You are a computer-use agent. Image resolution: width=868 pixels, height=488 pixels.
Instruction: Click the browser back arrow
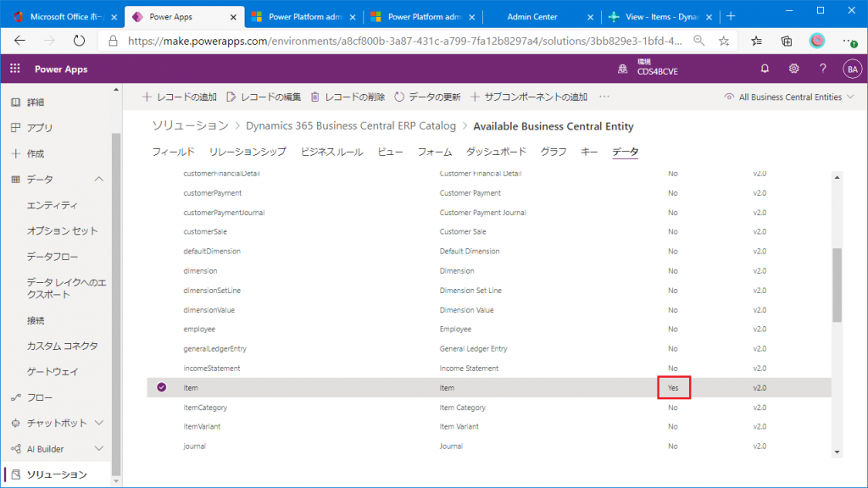point(20,41)
